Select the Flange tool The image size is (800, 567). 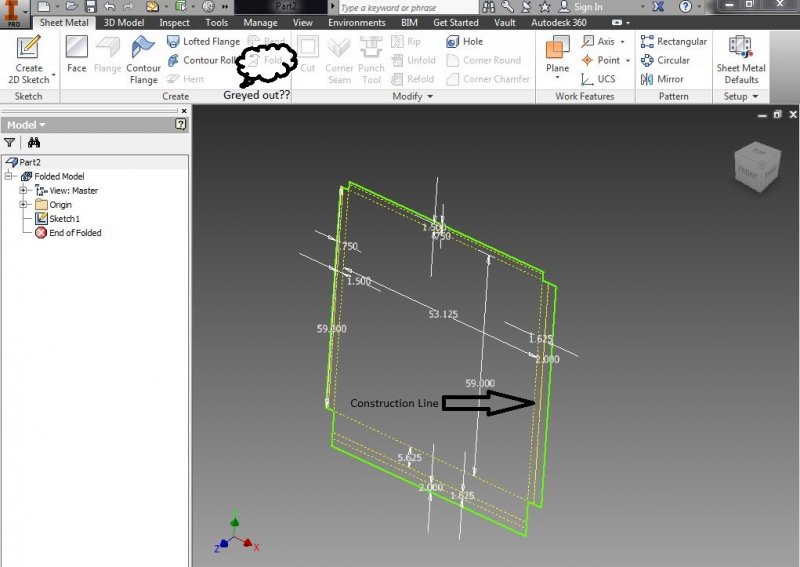108,54
